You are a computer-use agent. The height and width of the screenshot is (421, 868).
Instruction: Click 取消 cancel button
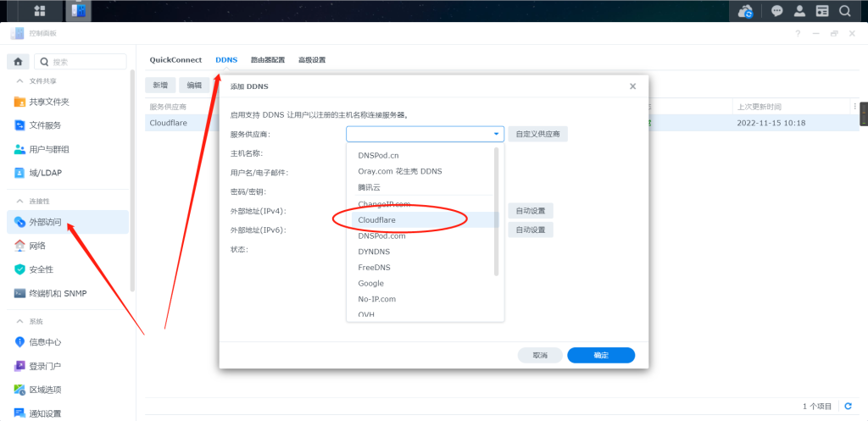pyautogui.click(x=540, y=355)
